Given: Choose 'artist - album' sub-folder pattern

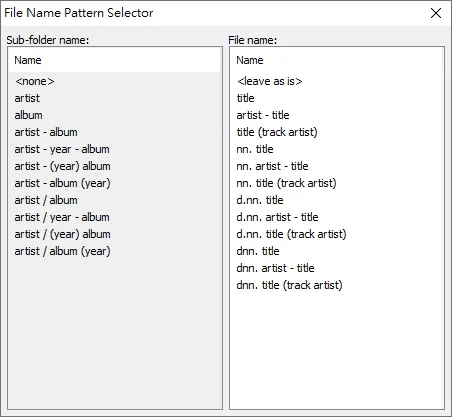Looking at the screenshot, I should pyautogui.click(x=46, y=132).
